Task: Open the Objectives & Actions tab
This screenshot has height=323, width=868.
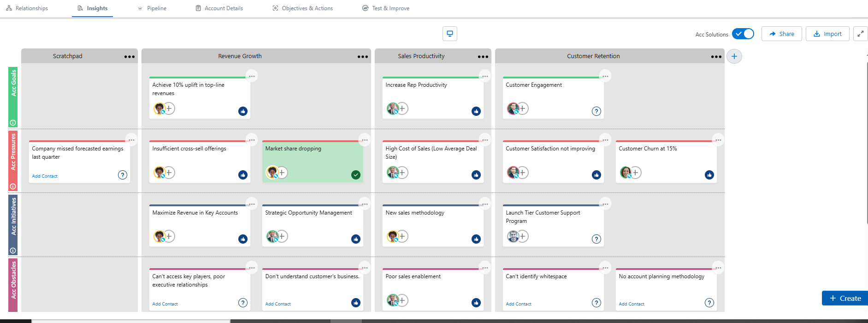Action: 302,8
